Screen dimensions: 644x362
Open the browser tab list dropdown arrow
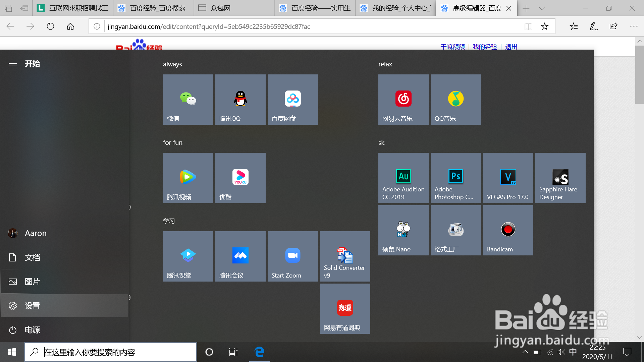pos(542,8)
